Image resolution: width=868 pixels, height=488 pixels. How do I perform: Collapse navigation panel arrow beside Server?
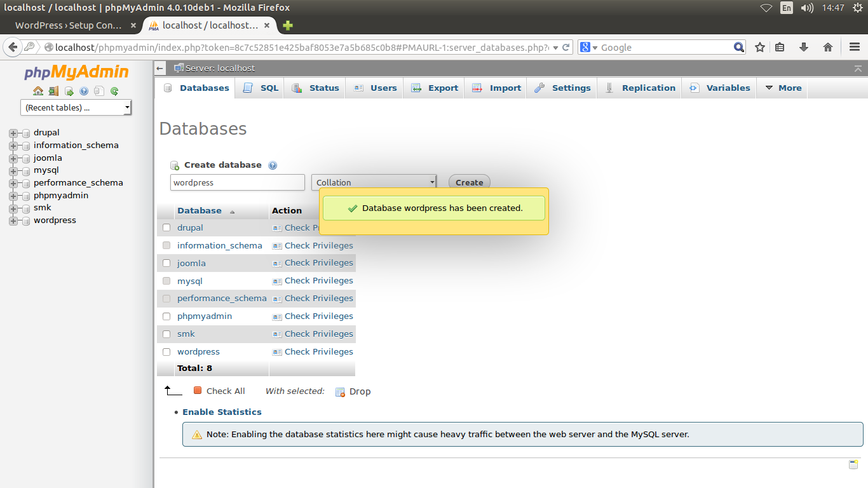[x=160, y=68]
